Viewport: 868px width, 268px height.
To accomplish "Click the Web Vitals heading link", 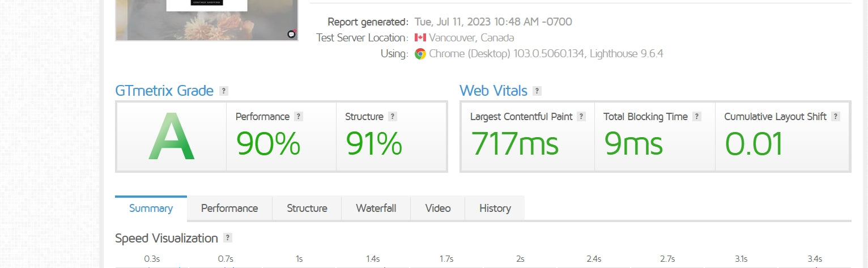I will click(493, 91).
